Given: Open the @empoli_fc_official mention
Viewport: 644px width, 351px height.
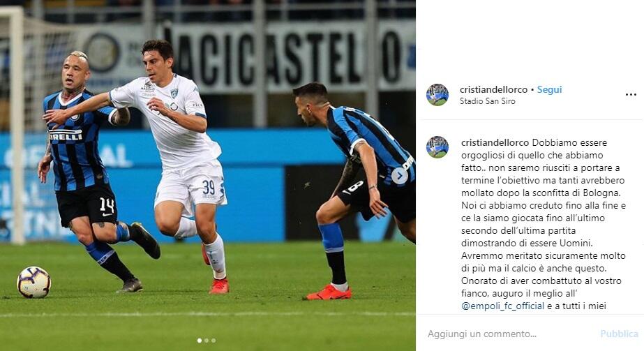Looking at the screenshot, I should [x=503, y=306].
